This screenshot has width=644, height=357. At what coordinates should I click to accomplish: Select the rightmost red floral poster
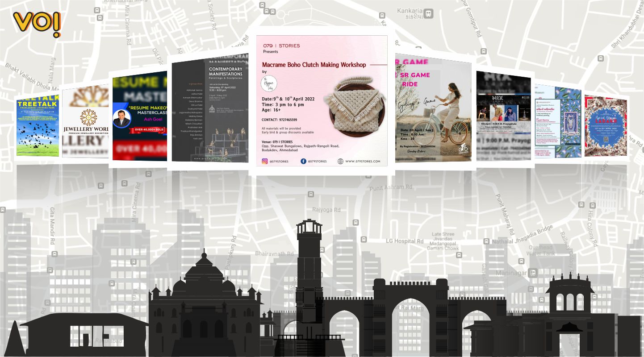(605, 125)
